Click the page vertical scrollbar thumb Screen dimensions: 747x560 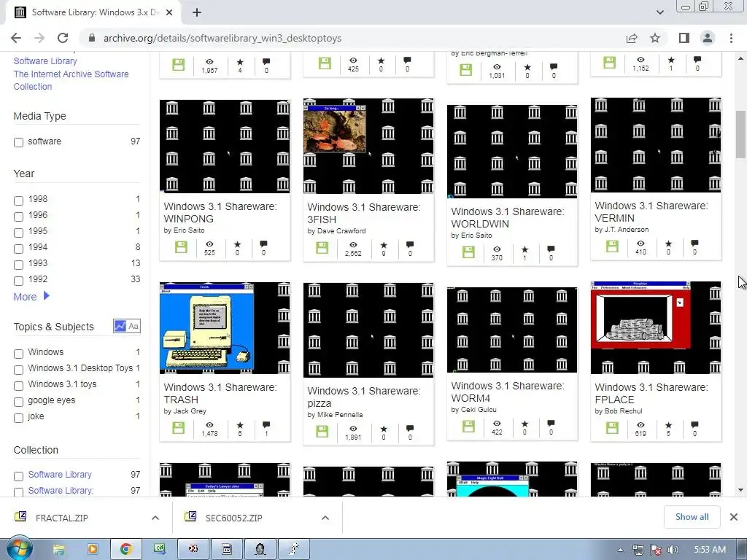740,134
